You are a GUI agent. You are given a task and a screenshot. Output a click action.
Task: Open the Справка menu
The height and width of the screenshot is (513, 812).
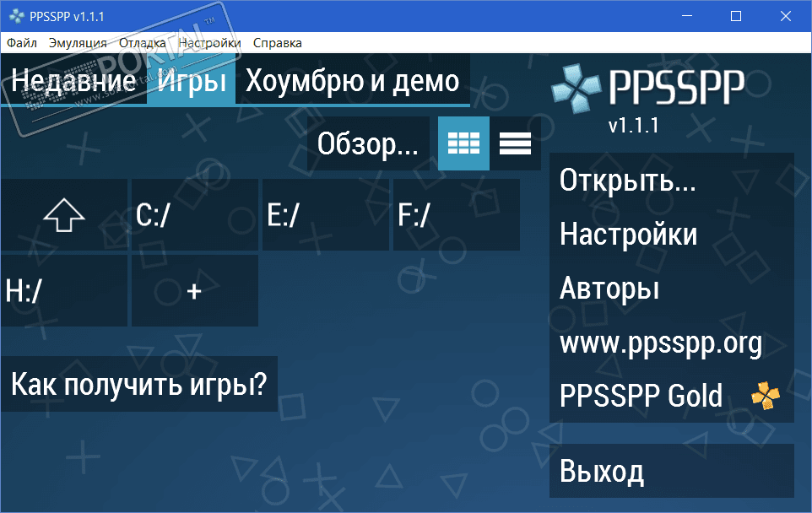pyautogui.click(x=278, y=43)
